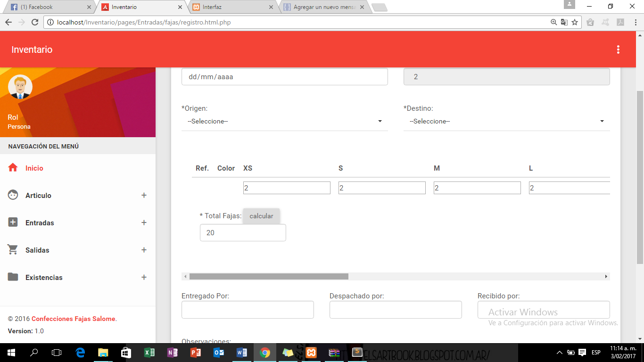Click the Entregado Por text field
The width and height of the screenshot is (644, 362).
tap(248, 310)
